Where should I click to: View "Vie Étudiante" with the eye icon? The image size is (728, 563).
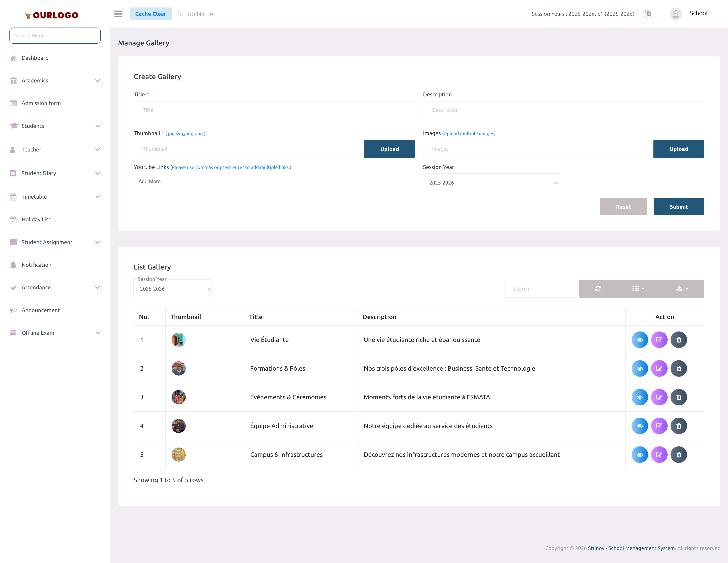click(639, 339)
